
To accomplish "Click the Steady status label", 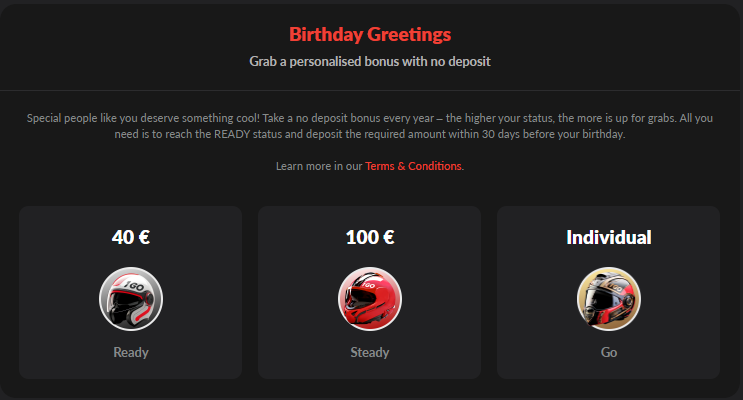I will point(370,352).
